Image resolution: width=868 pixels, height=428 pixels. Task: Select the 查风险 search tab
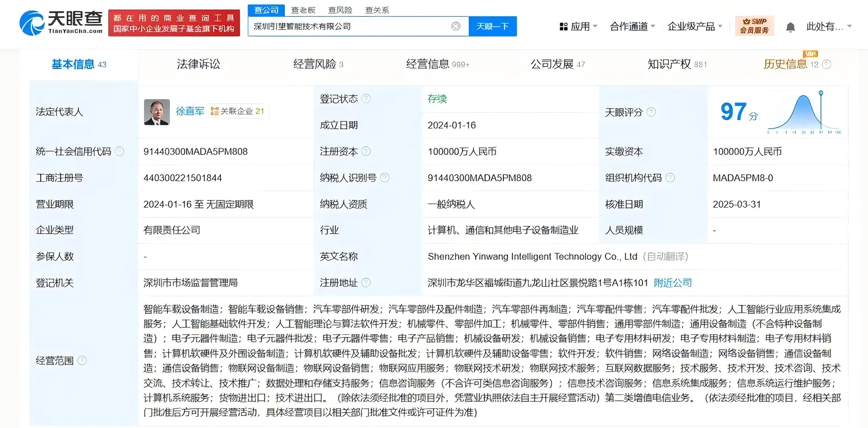click(340, 10)
